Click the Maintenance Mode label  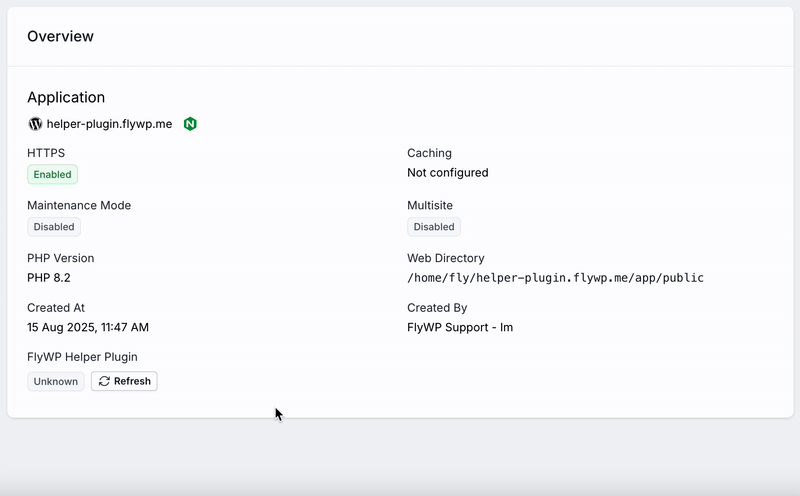(79, 205)
